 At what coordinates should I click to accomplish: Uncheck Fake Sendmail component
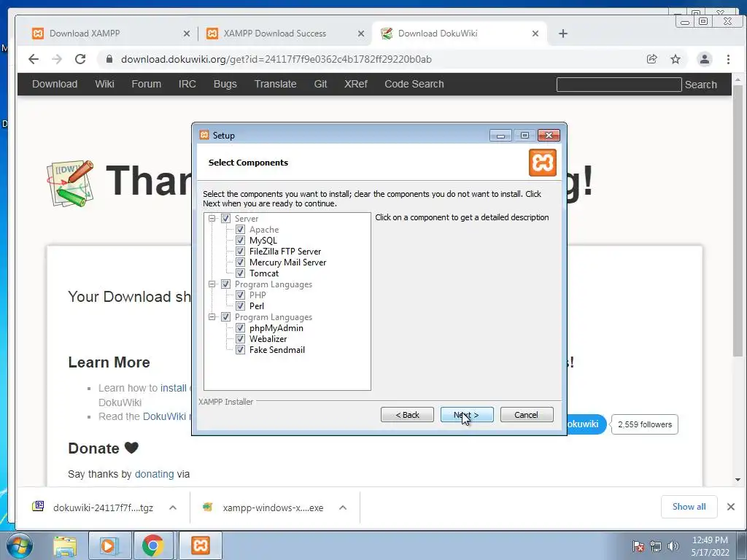point(240,350)
